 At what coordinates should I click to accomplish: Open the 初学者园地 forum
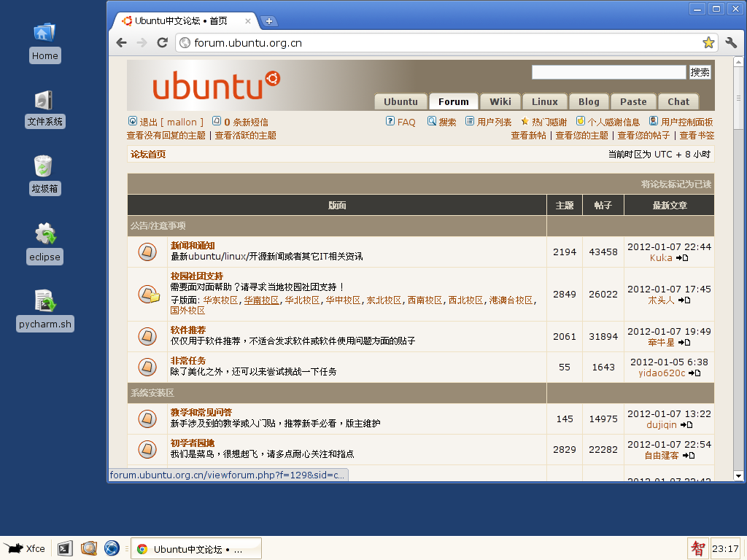coord(193,443)
